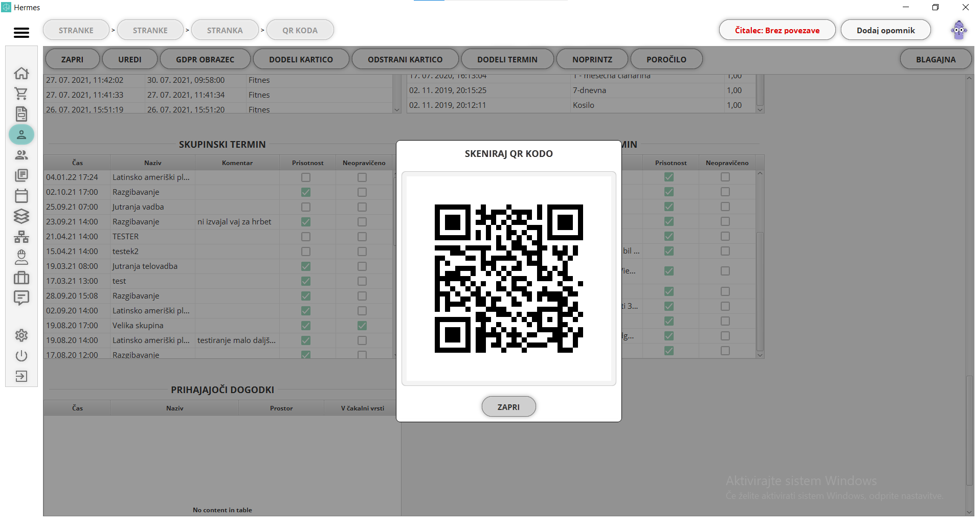Viewport: 980px width, 525px height.
Task: Toggle first Prisotnost checkbox in right table
Action: 669,177
